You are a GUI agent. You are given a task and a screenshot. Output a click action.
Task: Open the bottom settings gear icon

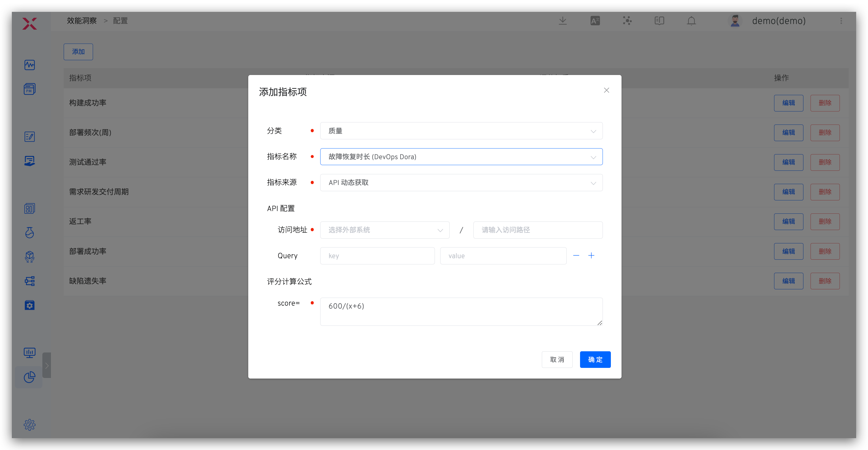(30, 425)
